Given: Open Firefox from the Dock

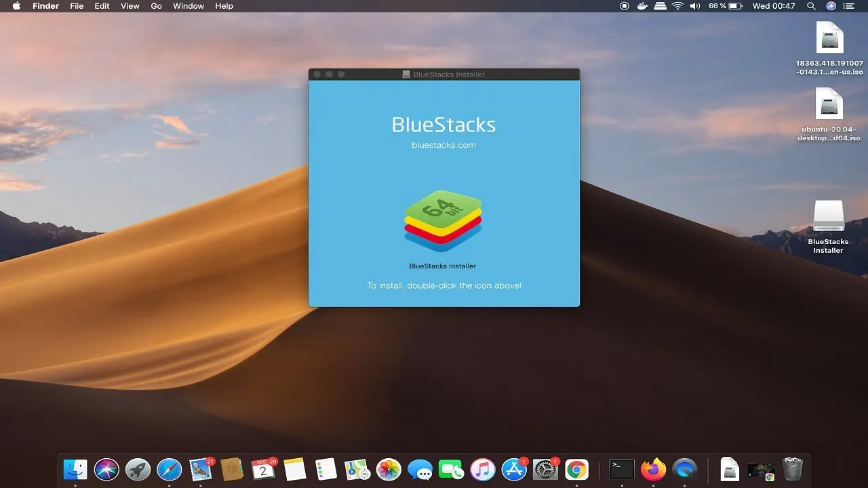Looking at the screenshot, I should tap(653, 468).
